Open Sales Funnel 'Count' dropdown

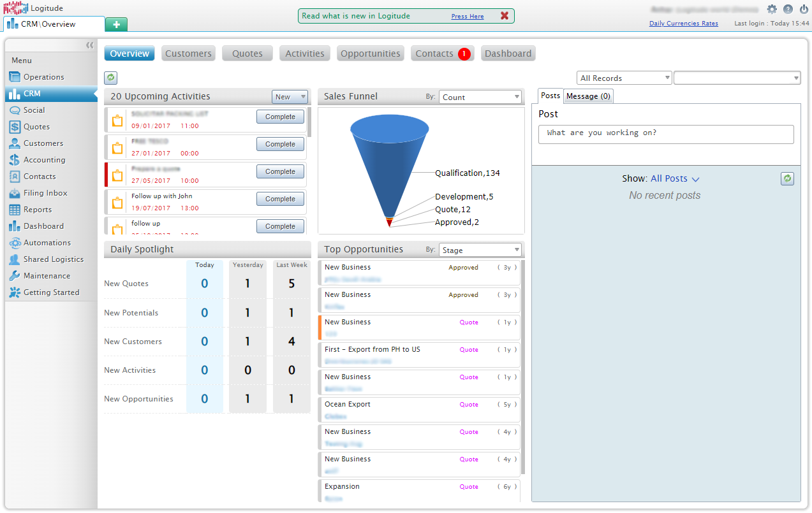pyautogui.click(x=480, y=97)
